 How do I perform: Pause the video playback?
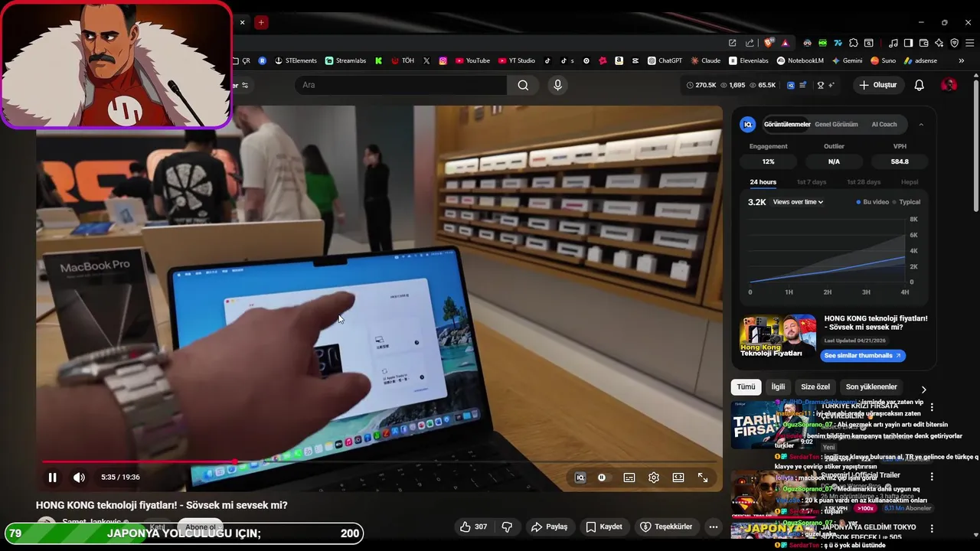point(52,478)
